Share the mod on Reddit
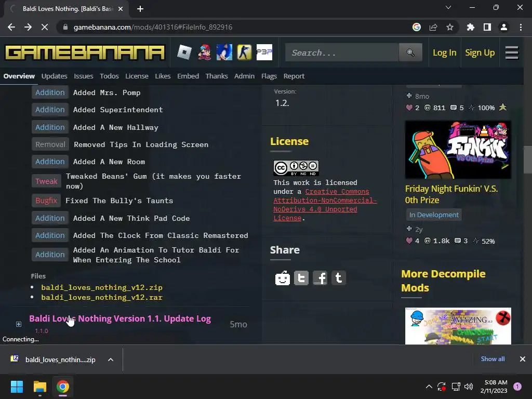The image size is (532, 399). tap(282, 278)
